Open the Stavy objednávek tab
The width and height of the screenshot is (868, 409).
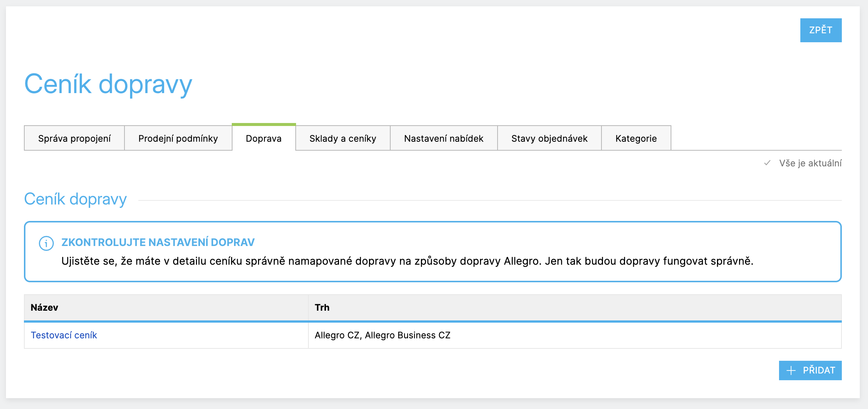click(x=549, y=138)
